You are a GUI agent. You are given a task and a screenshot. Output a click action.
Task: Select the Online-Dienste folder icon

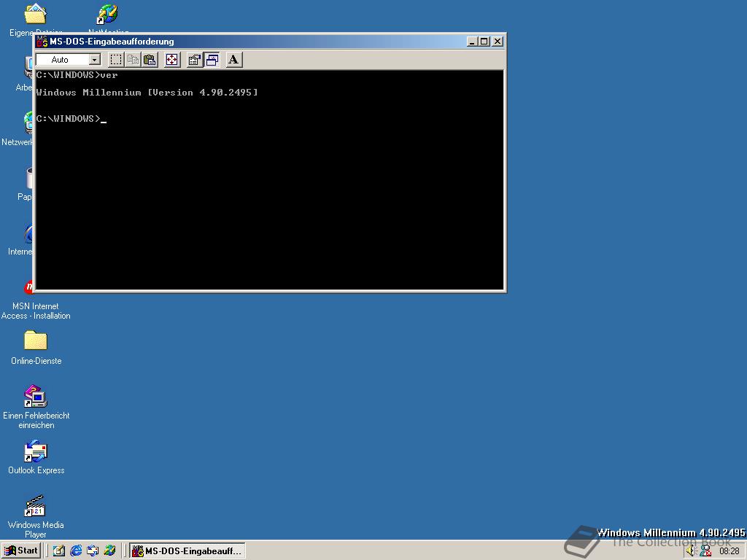(36, 341)
